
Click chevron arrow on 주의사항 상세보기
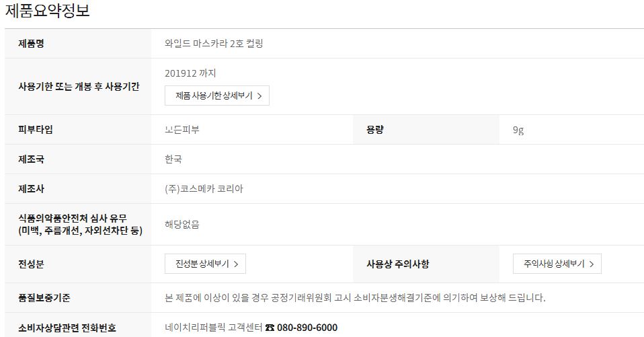pos(592,264)
